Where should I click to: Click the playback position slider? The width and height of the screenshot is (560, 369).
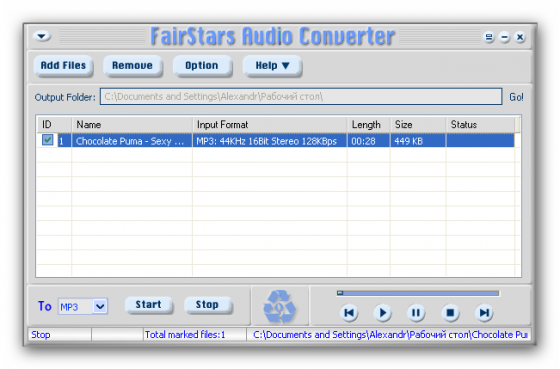coord(418,293)
